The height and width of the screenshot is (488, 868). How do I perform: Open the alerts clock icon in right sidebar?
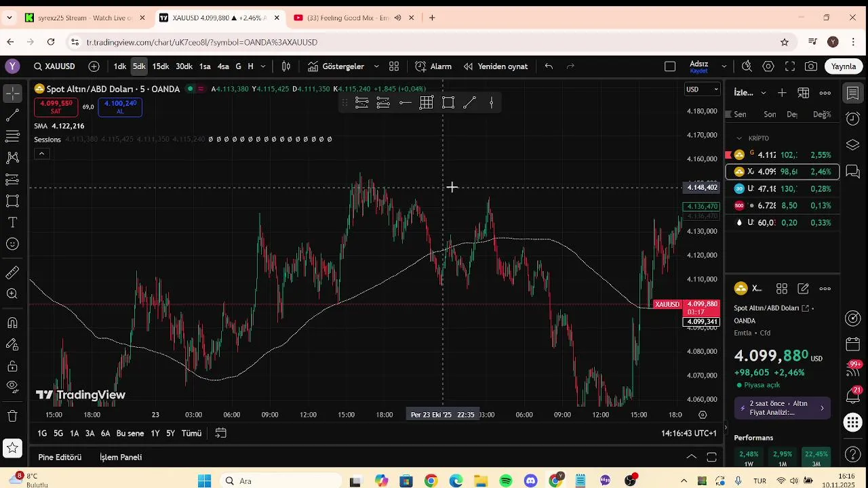coord(853,119)
